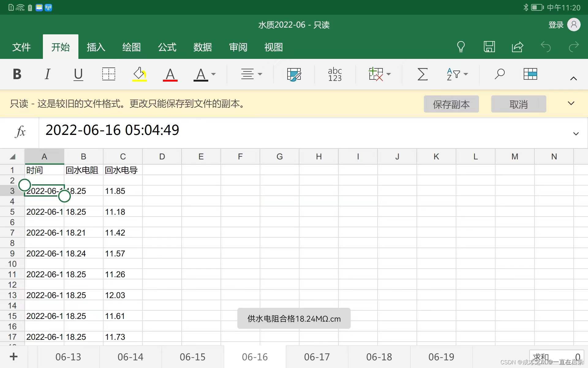This screenshot has width=588, height=368.
Task: Click the select-all corner triangle
Action: (x=12, y=157)
